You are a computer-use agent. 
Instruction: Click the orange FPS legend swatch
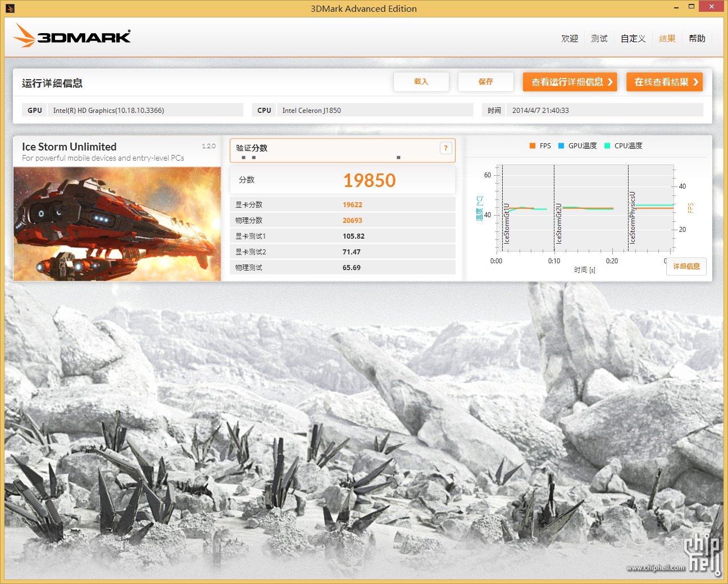pyautogui.click(x=533, y=146)
